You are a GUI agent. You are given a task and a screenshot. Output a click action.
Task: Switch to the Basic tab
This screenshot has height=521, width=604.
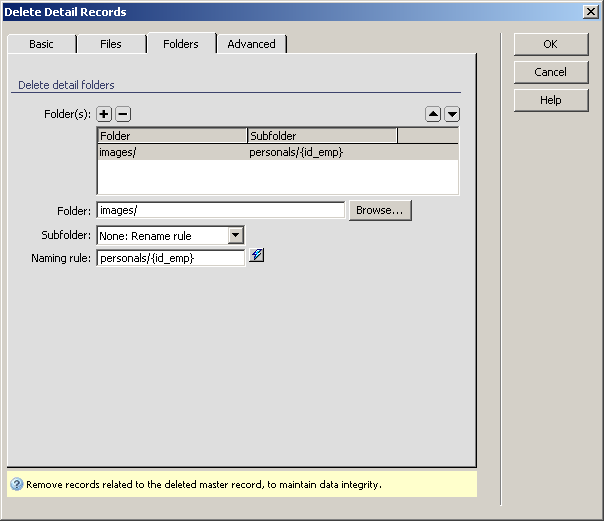(41, 44)
